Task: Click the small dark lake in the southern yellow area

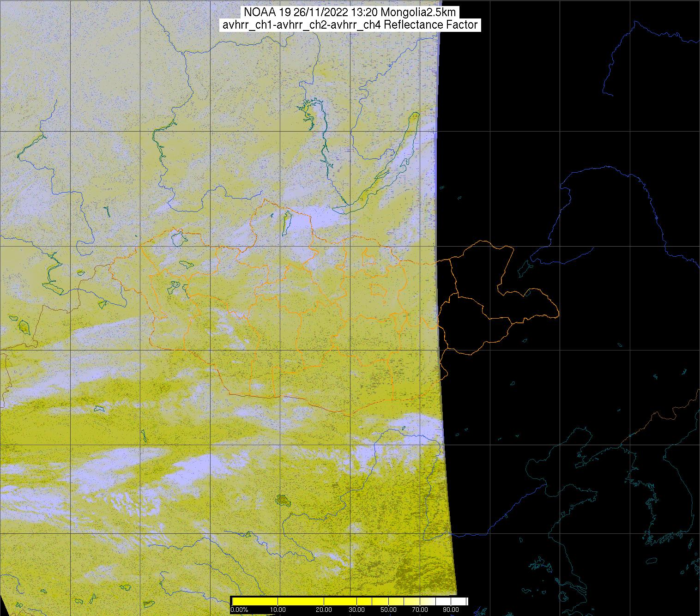Action: click(282, 499)
